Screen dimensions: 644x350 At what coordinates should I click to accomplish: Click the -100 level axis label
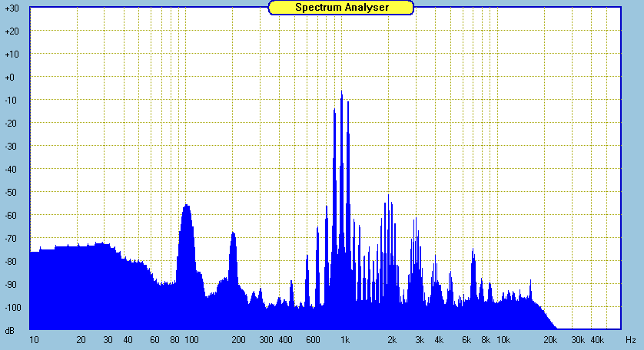tap(12, 307)
